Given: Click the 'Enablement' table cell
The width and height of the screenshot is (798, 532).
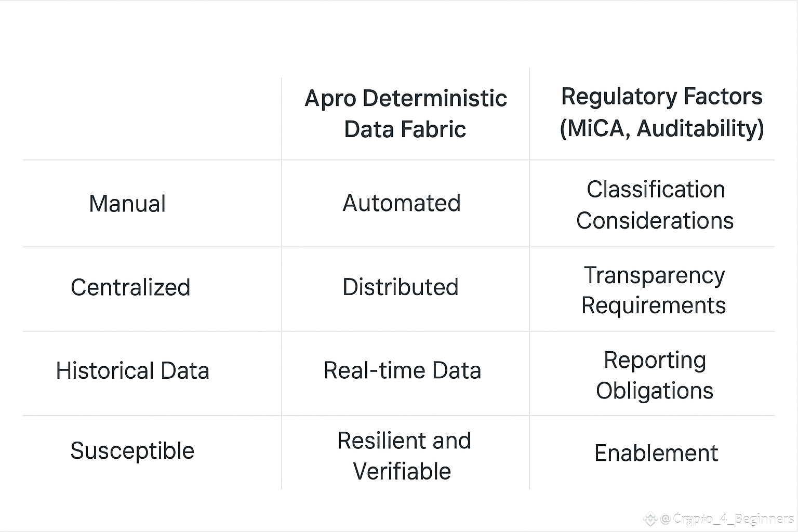Looking at the screenshot, I should pyautogui.click(x=656, y=453).
